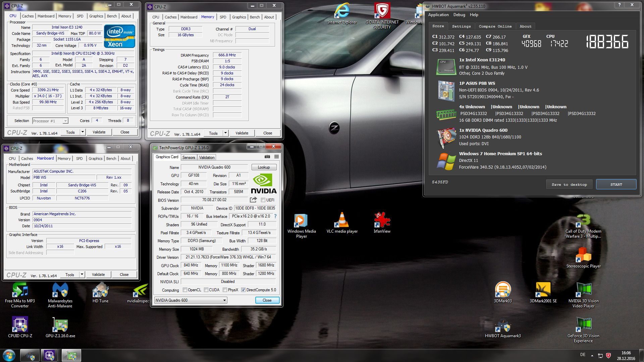Click Save to desktop button
The width and height of the screenshot is (644, 362).
(569, 184)
